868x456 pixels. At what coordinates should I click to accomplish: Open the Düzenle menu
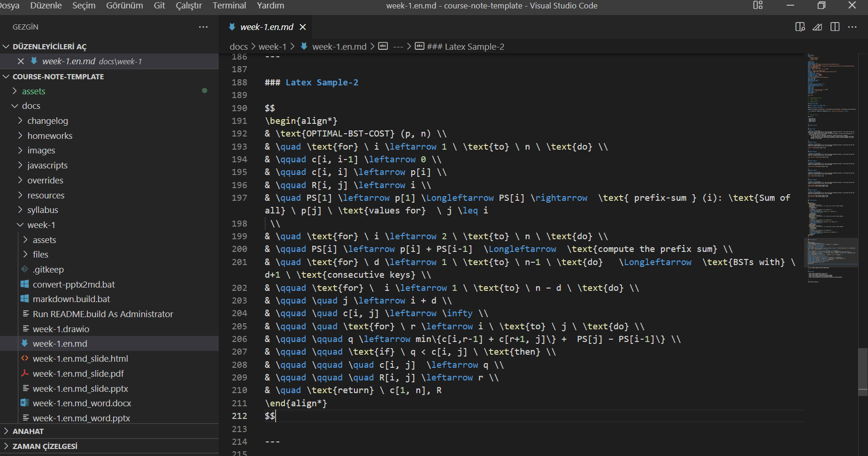coord(46,6)
